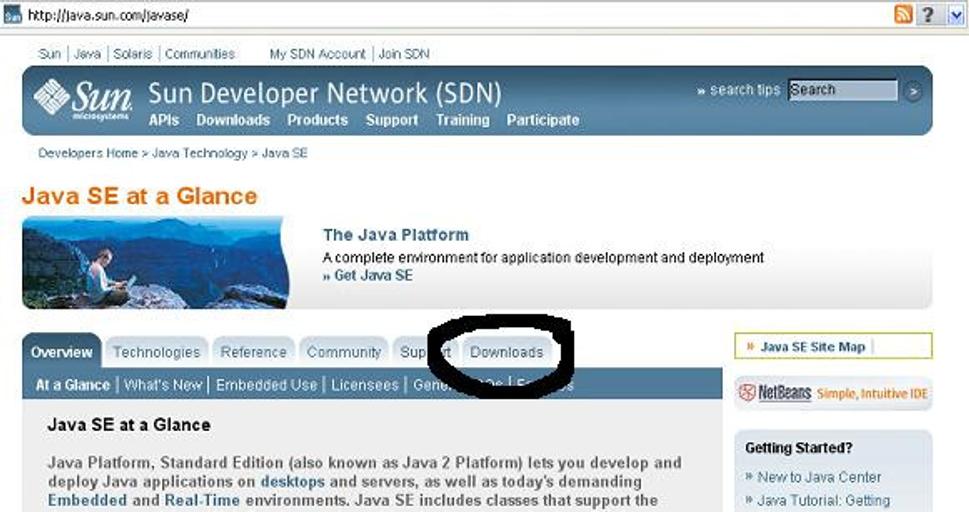Switch to the Community tab
Image resolution: width=969 pixels, height=512 pixels.
click(344, 352)
